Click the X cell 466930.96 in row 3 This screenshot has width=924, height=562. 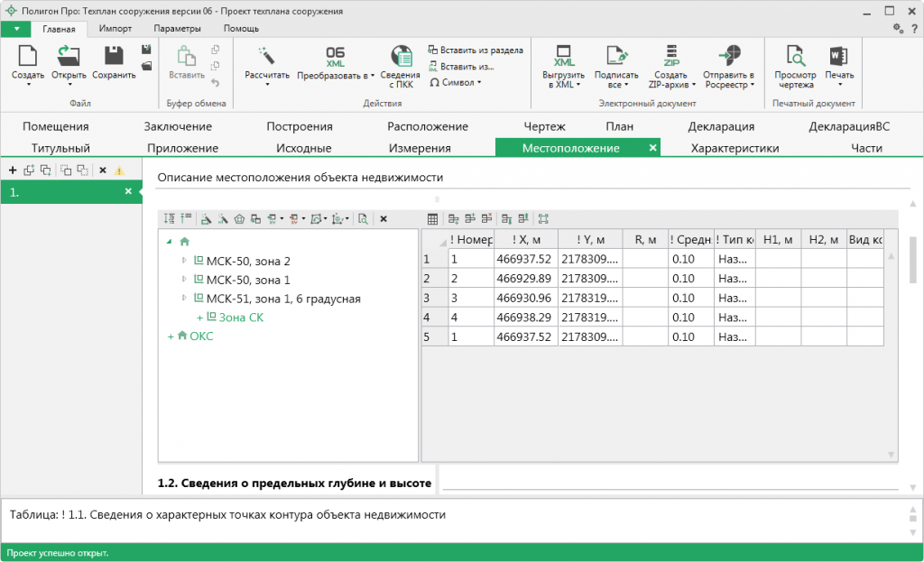(x=526, y=298)
